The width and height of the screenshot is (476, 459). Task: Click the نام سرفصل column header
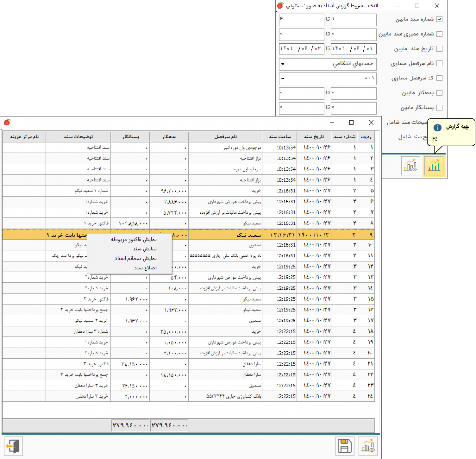coord(225,137)
